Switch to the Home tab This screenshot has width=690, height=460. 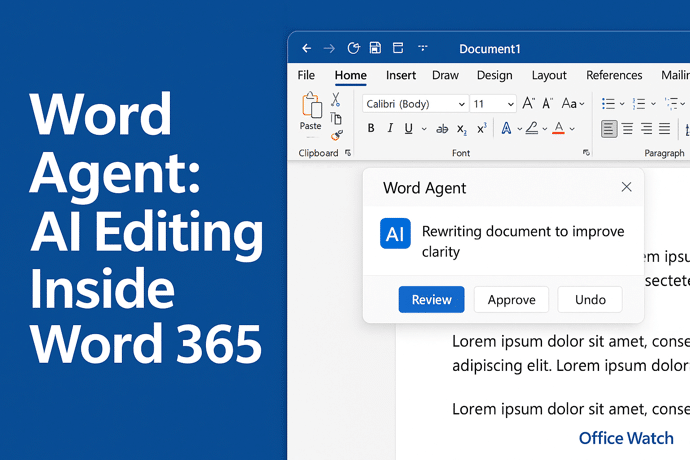pos(351,75)
